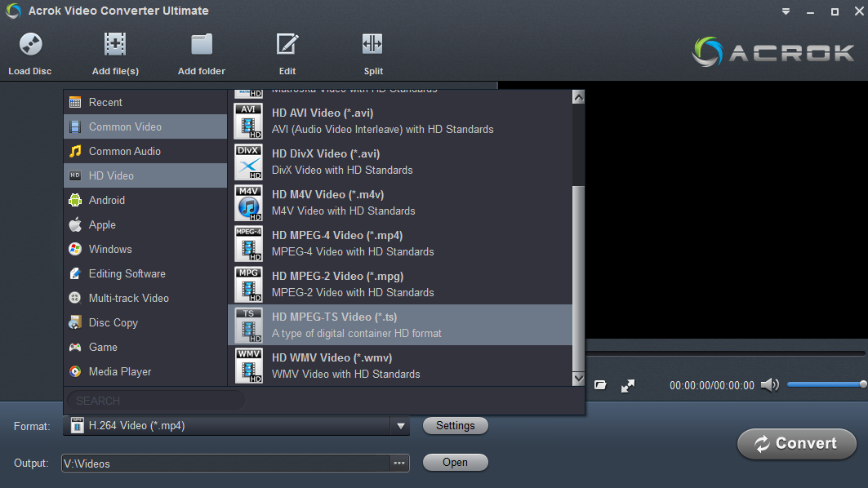Click the Game controller icon
The height and width of the screenshot is (488, 868).
[x=75, y=347]
